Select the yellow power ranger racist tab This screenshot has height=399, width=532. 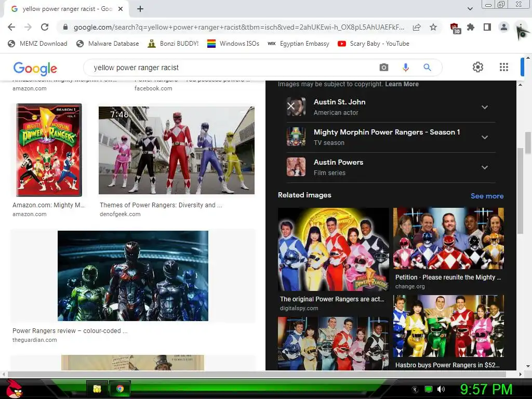pos(66,9)
